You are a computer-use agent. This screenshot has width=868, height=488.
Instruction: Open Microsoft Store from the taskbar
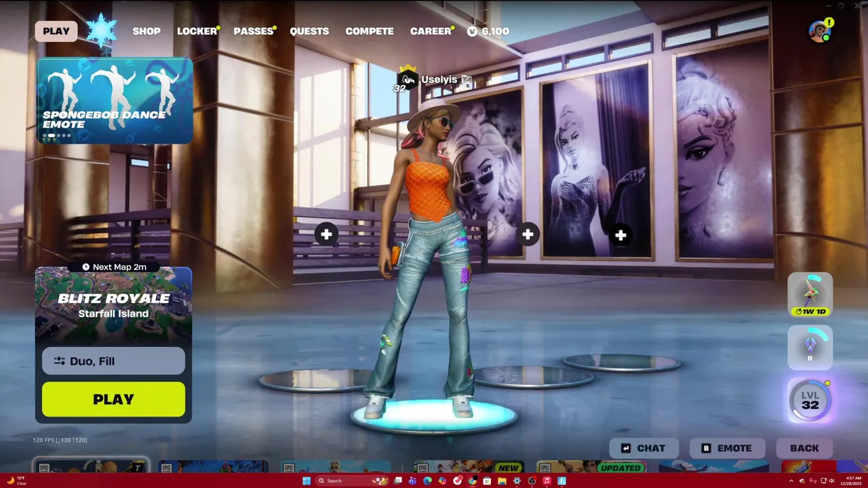[x=487, y=481]
